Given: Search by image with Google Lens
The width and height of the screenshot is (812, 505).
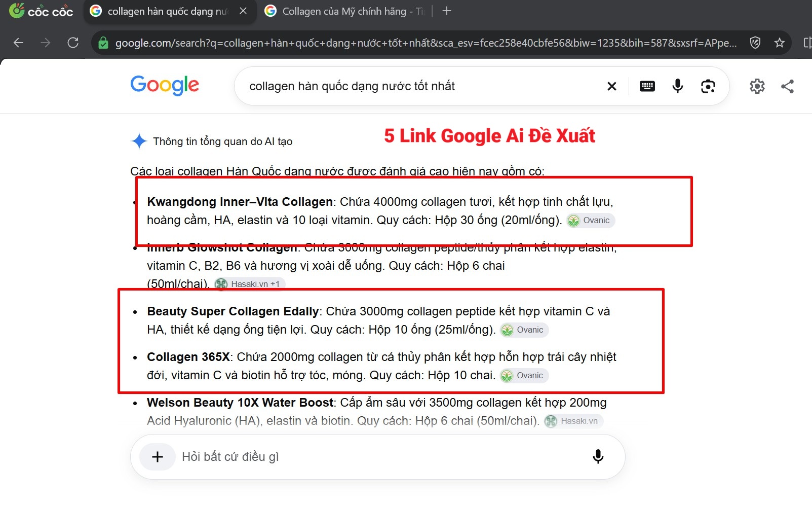Looking at the screenshot, I should (708, 86).
